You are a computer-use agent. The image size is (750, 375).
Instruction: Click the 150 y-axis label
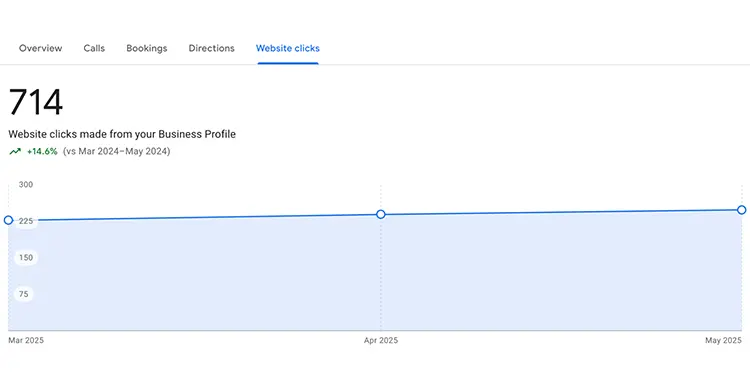tap(26, 258)
